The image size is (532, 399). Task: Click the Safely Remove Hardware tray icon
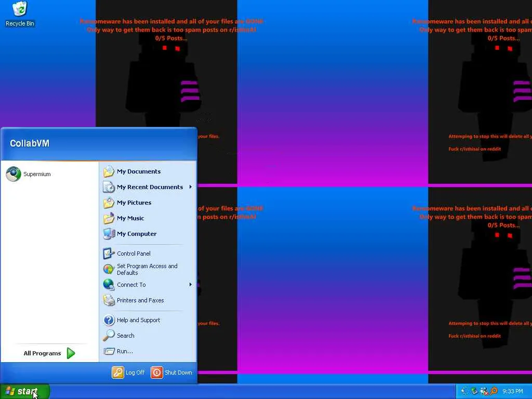tap(474, 391)
